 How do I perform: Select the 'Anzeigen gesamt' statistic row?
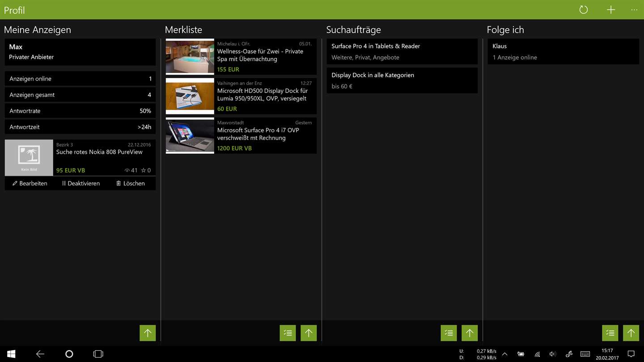pos(80,95)
